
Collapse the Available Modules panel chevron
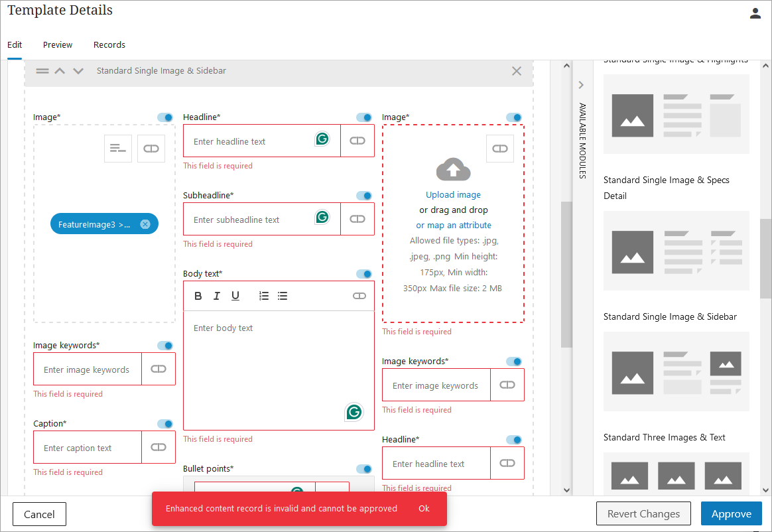(581, 85)
